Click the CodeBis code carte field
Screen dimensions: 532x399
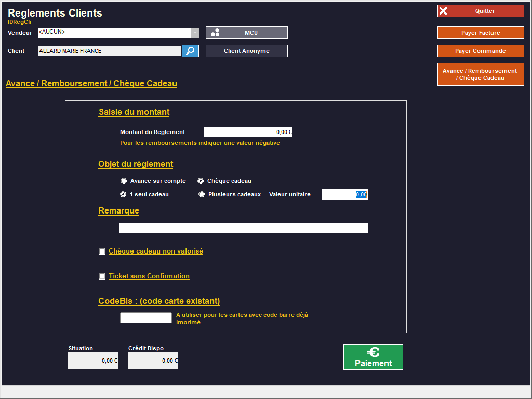[x=146, y=317]
